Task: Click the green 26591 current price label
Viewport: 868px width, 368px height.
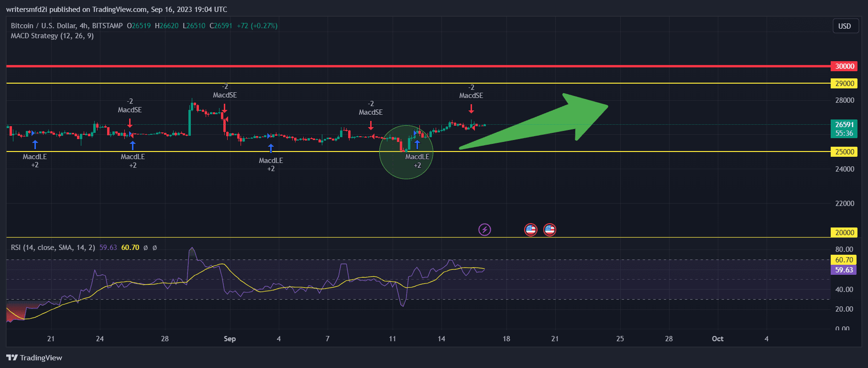Action: click(844, 125)
